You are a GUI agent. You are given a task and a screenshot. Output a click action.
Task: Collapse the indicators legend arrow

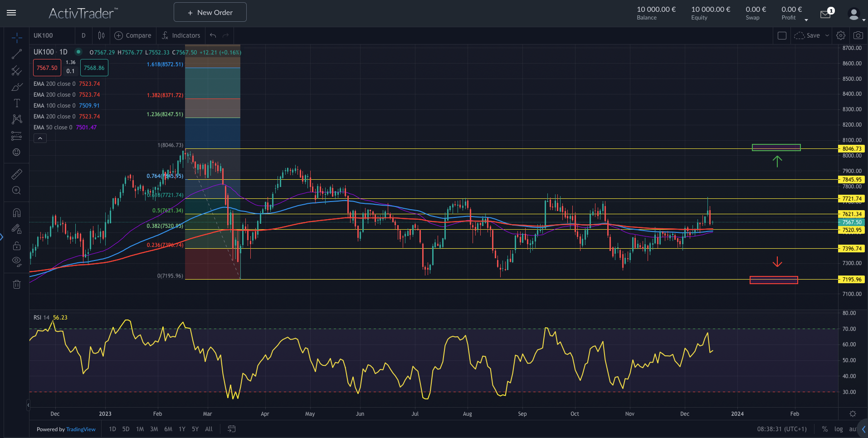[40, 138]
